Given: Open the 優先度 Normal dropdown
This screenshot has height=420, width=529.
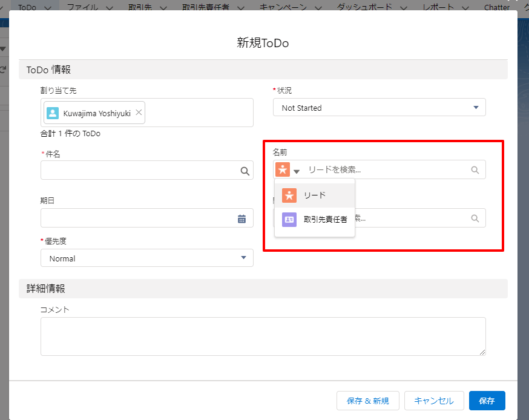Looking at the screenshot, I should point(146,258).
